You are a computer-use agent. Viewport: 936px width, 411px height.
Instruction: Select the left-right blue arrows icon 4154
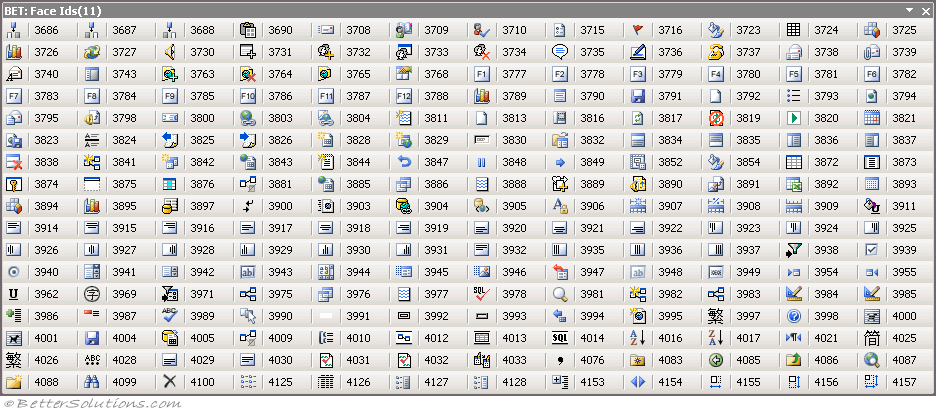coord(638,382)
